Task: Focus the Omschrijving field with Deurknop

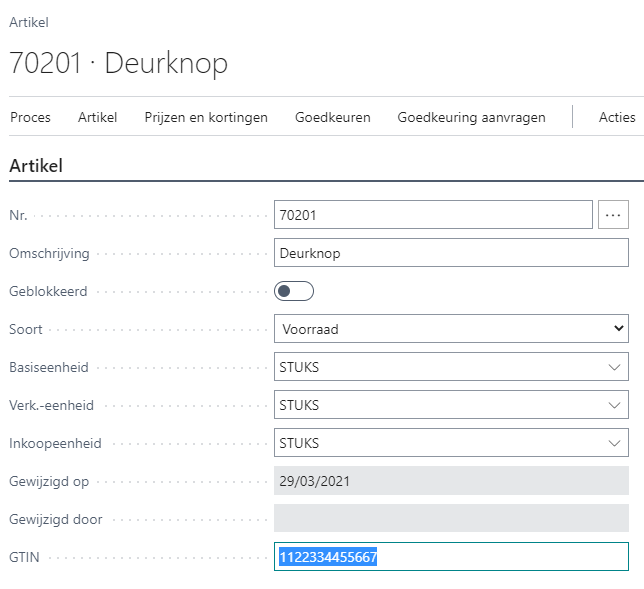Action: (x=450, y=253)
